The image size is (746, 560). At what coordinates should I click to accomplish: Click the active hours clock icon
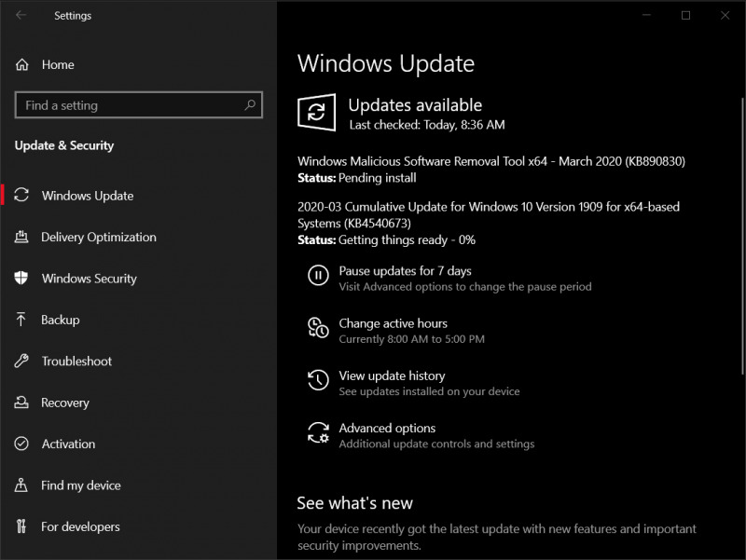tap(318, 328)
